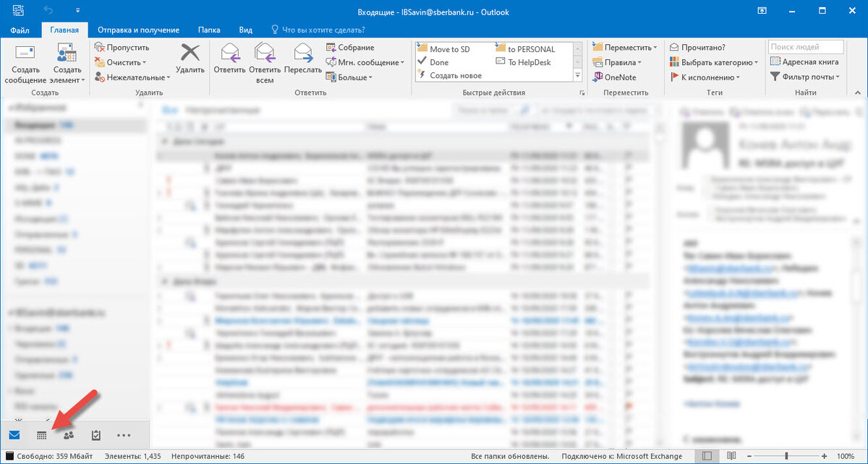
Task: Open the Переместить move dropdown
Action: [625, 47]
